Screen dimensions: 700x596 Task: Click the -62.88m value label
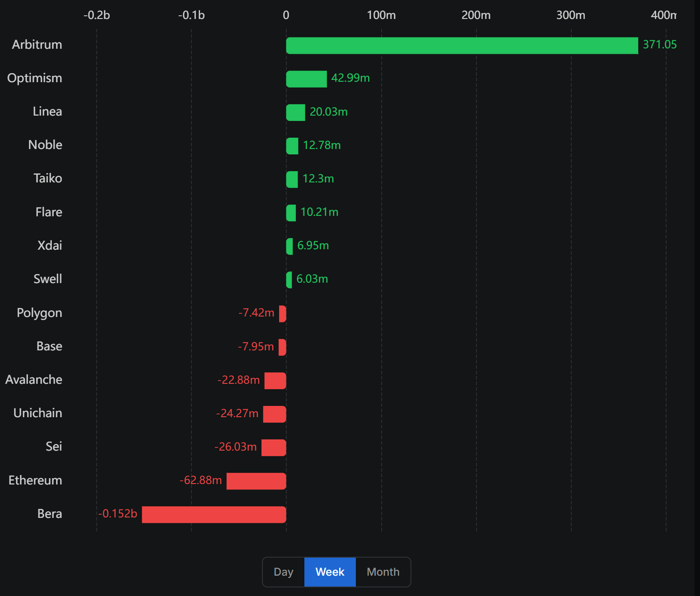(201, 480)
